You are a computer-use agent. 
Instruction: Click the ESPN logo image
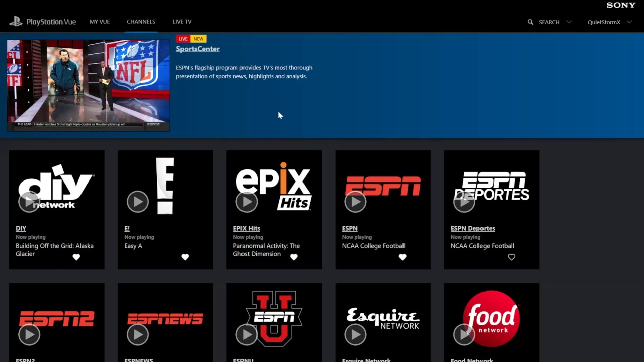pos(383,186)
